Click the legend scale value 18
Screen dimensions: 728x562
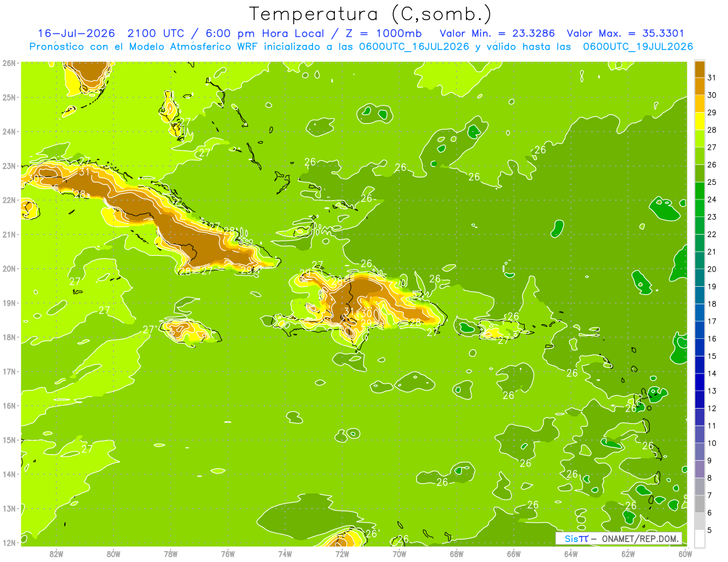pyautogui.click(x=712, y=304)
